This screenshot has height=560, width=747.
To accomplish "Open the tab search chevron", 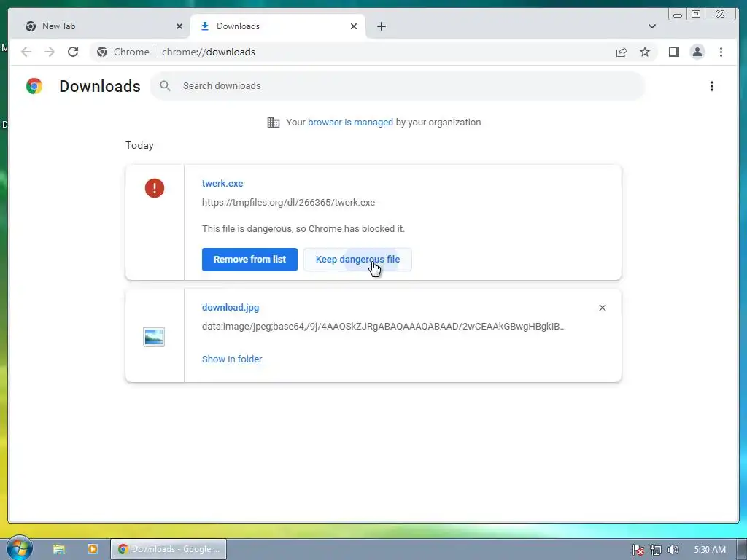I will (x=651, y=26).
